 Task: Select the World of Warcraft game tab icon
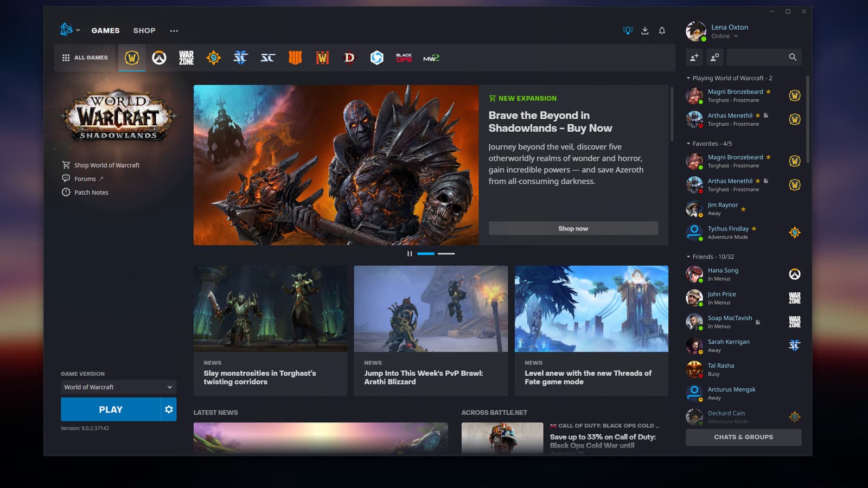point(132,57)
